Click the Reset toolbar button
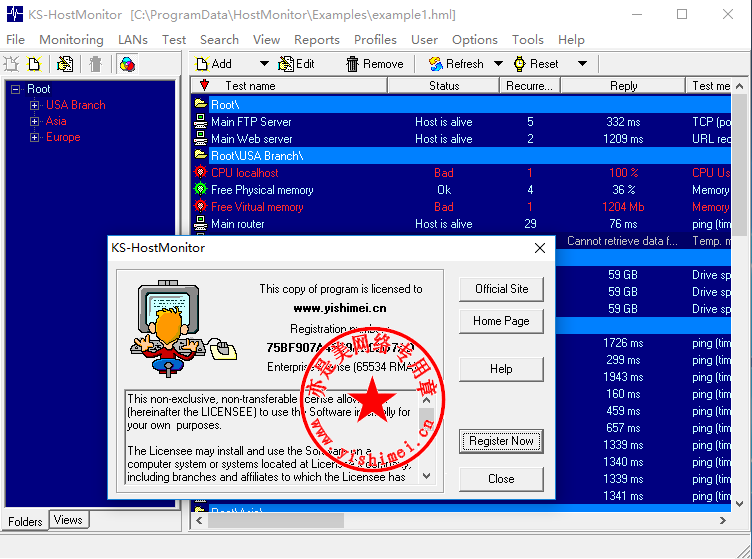The image size is (752, 559). click(536, 64)
